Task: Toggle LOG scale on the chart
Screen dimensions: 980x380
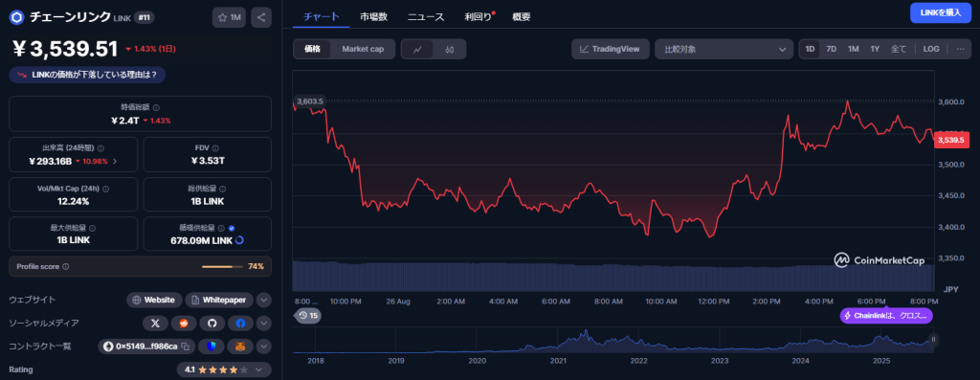Action: tap(931, 49)
